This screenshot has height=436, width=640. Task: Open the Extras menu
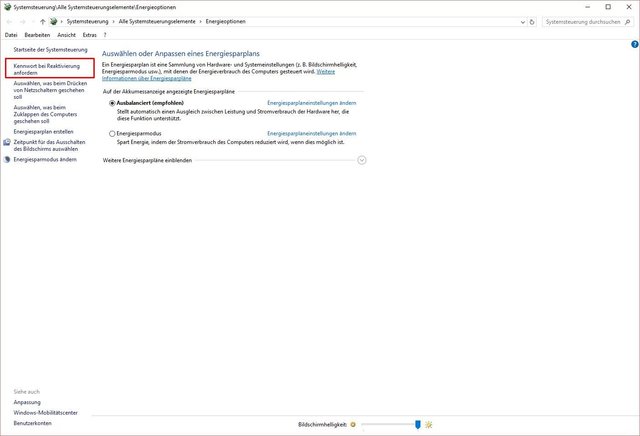tap(90, 35)
